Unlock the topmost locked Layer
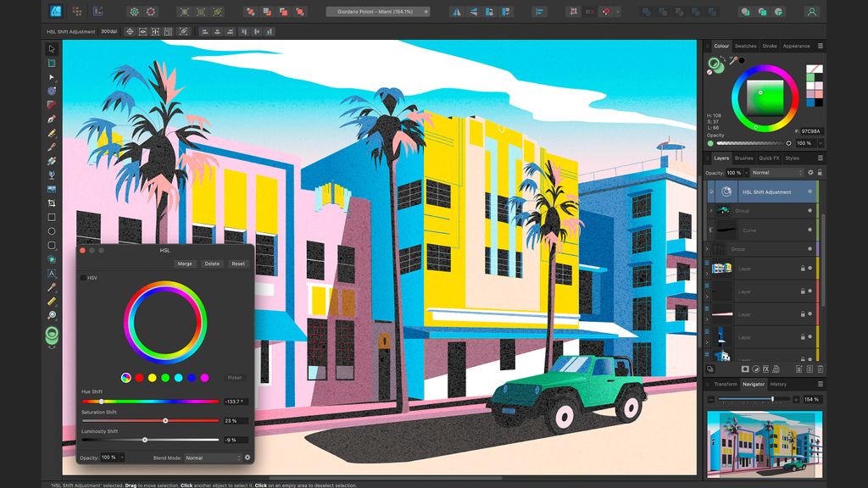The image size is (868, 488). click(x=801, y=269)
